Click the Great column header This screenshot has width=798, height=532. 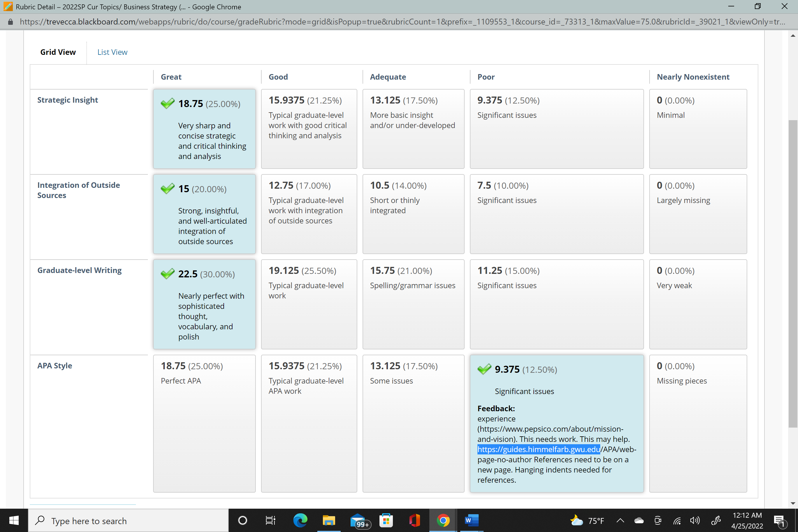click(x=171, y=77)
